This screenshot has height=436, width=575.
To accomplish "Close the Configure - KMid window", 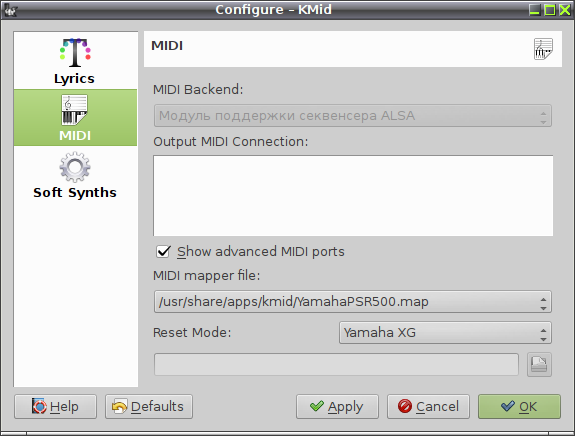I will 565,10.
